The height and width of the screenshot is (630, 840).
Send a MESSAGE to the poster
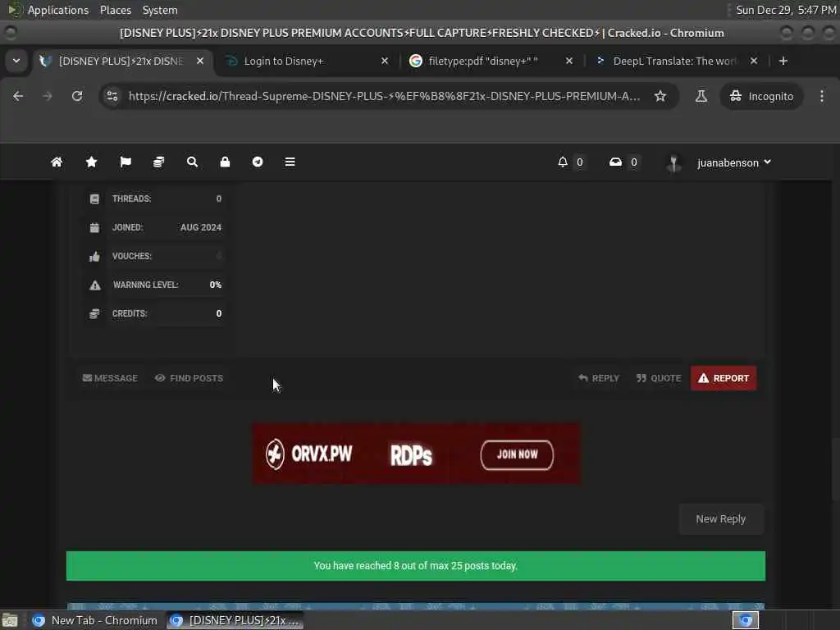tap(110, 378)
